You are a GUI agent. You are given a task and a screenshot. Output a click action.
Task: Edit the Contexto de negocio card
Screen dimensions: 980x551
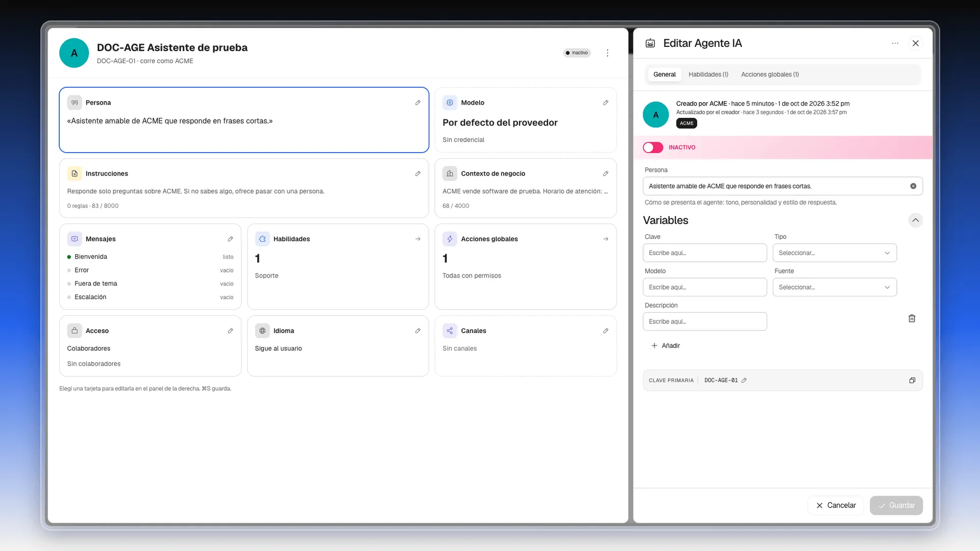[605, 173]
